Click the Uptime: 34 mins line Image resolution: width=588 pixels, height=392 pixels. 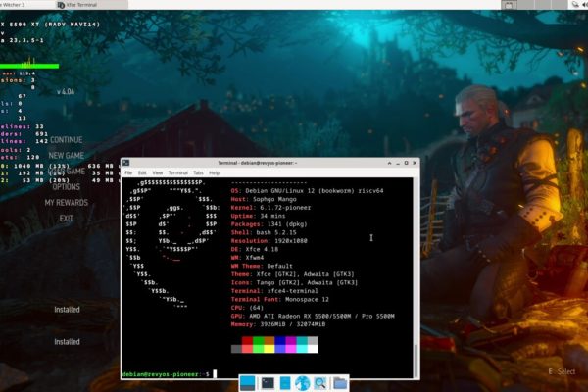(x=258, y=216)
